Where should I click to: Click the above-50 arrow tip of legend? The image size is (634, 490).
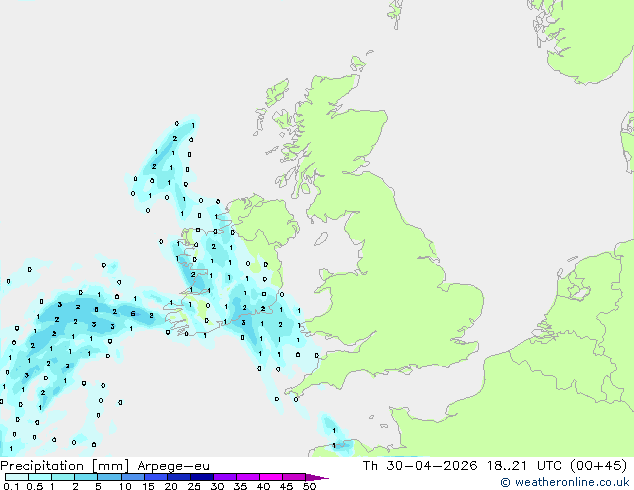click(x=317, y=477)
